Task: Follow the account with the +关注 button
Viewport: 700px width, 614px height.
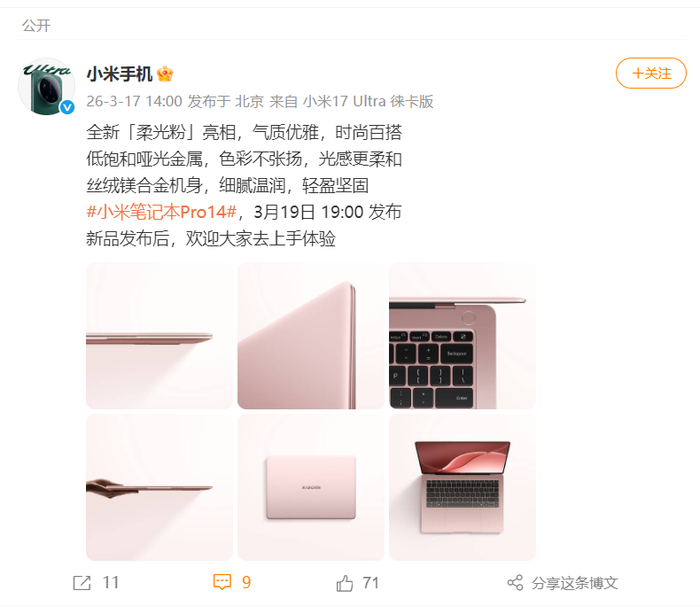Action: (x=651, y=73)
